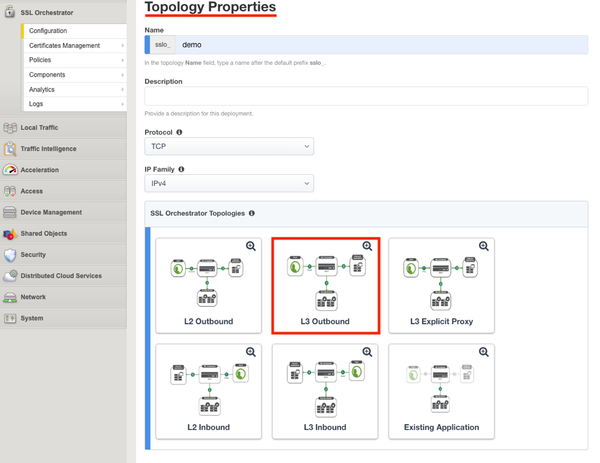Screen dimensions: 600x463
Task: Select the L3 Explicit Proxy topology
Action: (441, 285)
